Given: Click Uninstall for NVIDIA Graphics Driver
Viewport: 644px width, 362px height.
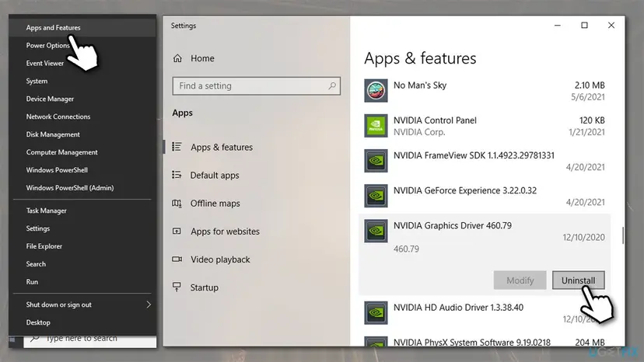Looking at the screenshot, I should click(579, 280).
